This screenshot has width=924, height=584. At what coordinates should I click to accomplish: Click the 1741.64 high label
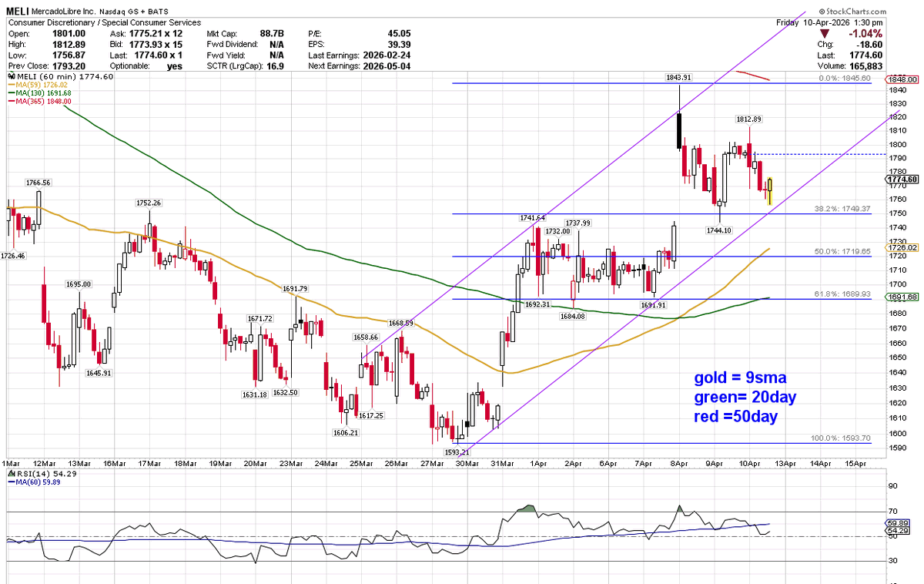click(x=532, y=218)
